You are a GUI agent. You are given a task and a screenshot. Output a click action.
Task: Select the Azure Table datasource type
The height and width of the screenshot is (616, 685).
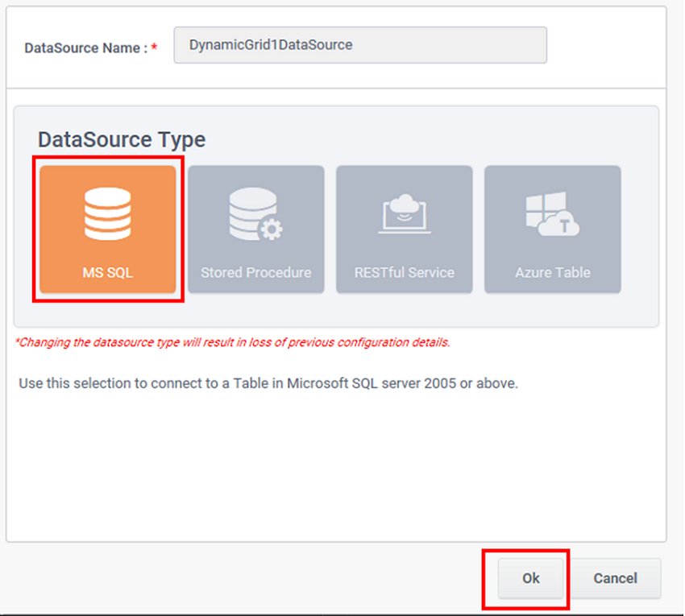[553, 229]
